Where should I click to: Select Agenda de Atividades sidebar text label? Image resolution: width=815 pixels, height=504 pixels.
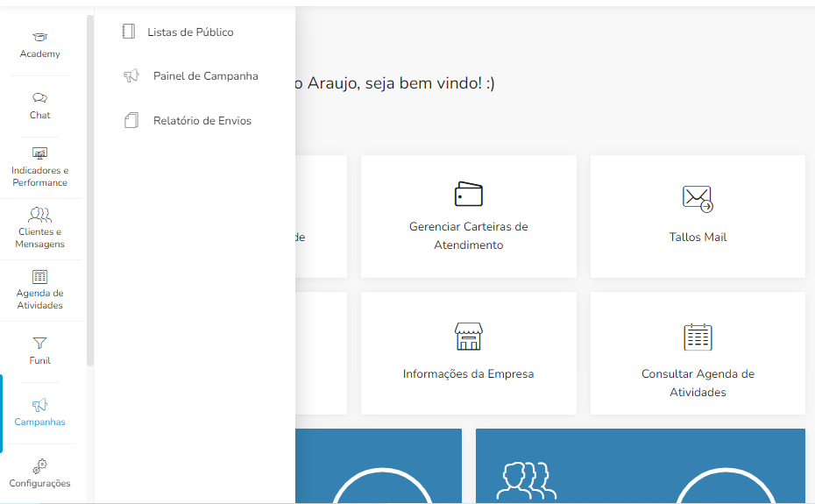tap(40, 299)
